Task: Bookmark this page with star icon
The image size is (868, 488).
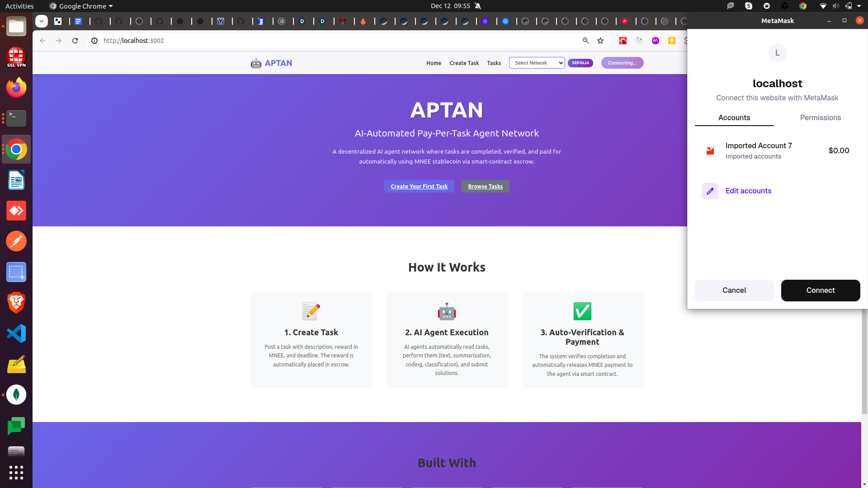Action: click(x=600, y=41)
